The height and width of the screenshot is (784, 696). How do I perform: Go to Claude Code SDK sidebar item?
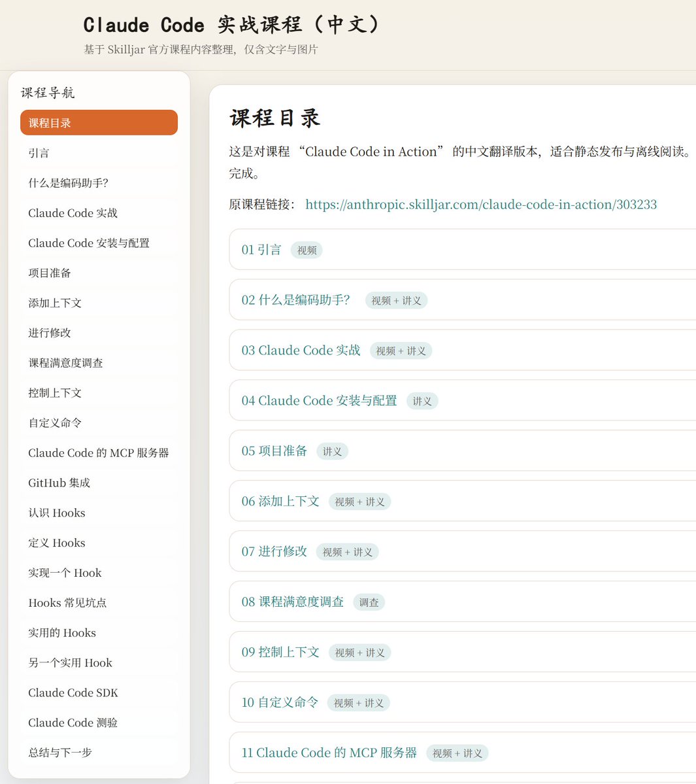point(99,692)
